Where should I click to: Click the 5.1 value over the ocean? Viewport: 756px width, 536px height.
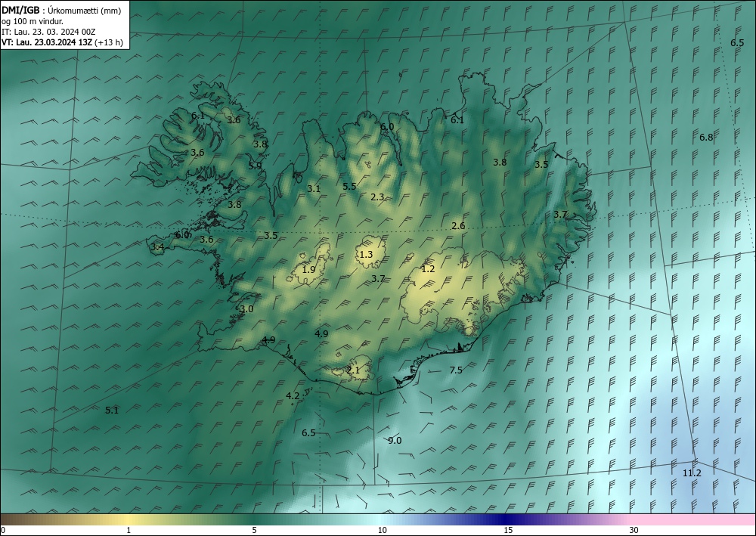(x=112, y=411)
